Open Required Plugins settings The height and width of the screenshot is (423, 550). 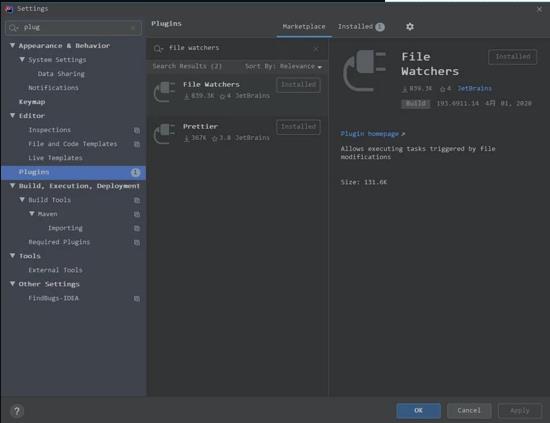click(59, 242)
